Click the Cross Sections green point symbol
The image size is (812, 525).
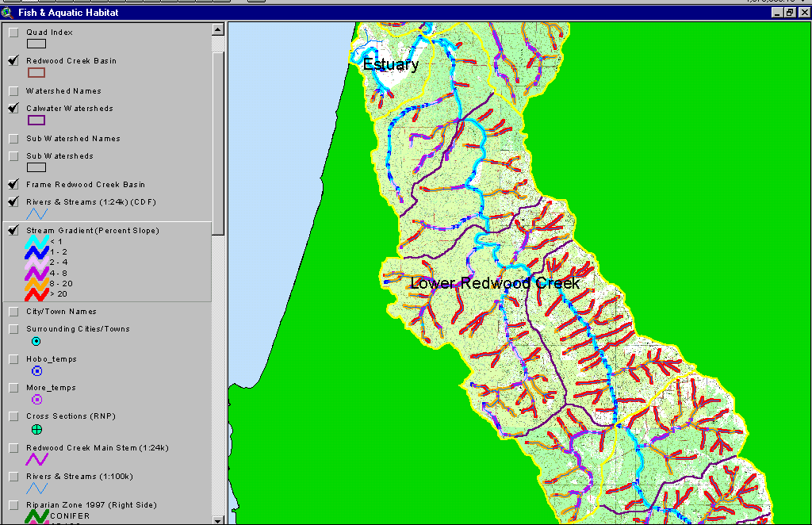point(36,429)
